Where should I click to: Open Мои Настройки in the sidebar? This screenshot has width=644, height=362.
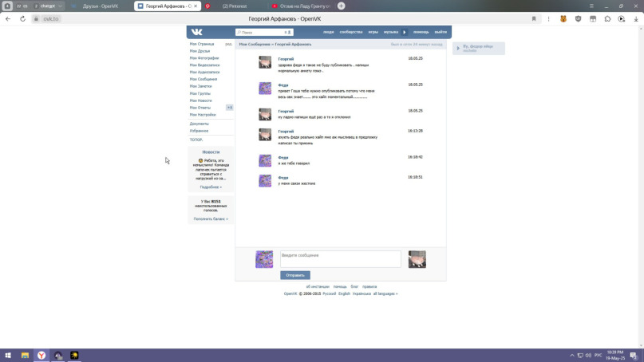point(203,115)
